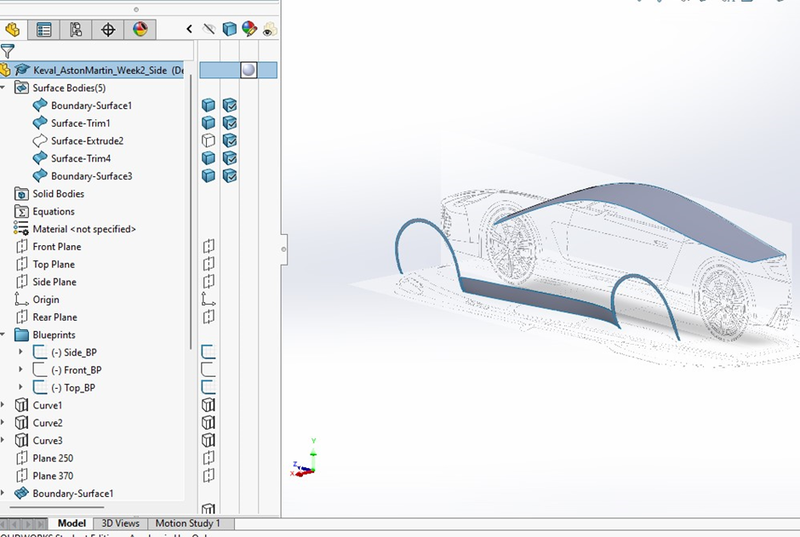Viewport: 800px width, 537px height.
Task: Toggle Side Plane visibility in display pane
Action: (x=208, y=282)
